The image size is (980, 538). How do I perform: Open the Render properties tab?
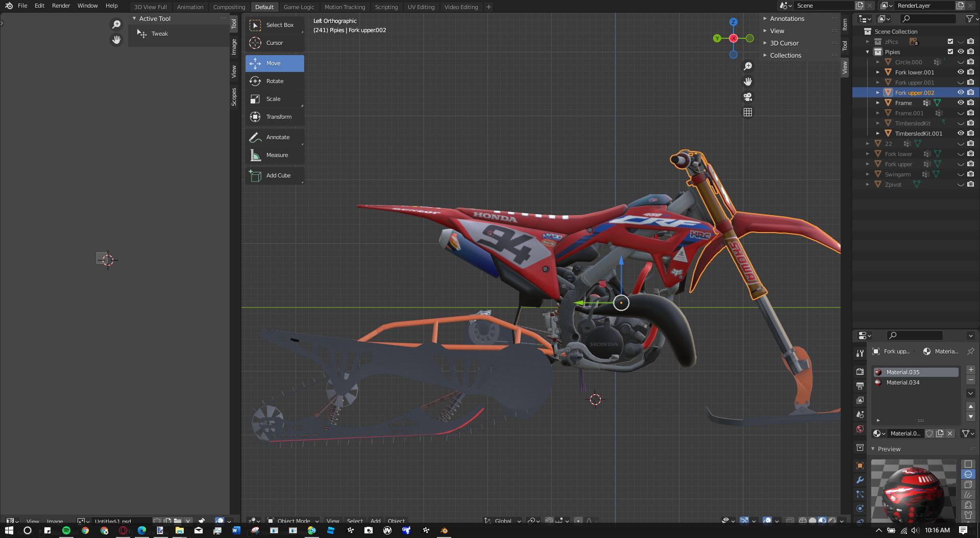pos(860,372)
